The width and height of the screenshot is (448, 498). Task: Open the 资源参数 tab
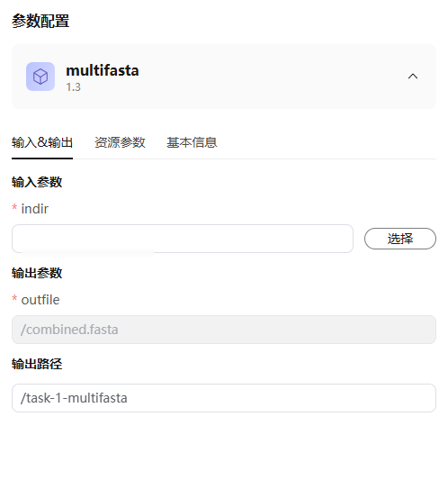120,142
